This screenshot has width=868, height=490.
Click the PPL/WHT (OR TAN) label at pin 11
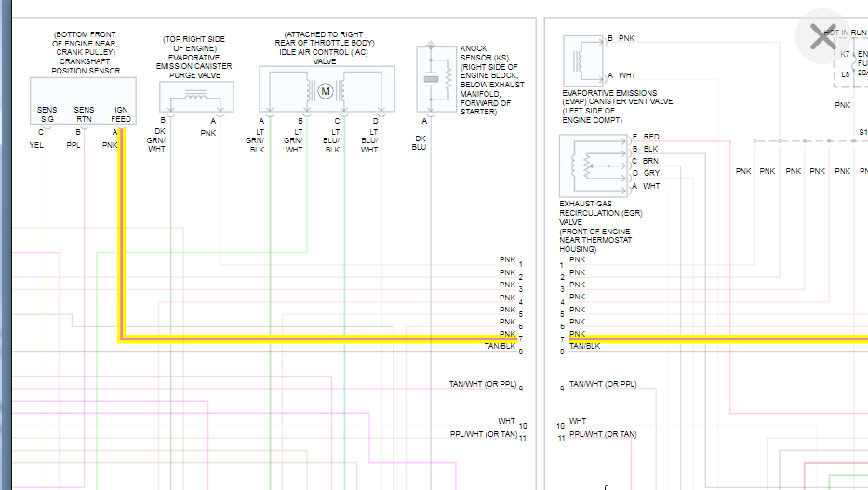(x=484, y=434)
